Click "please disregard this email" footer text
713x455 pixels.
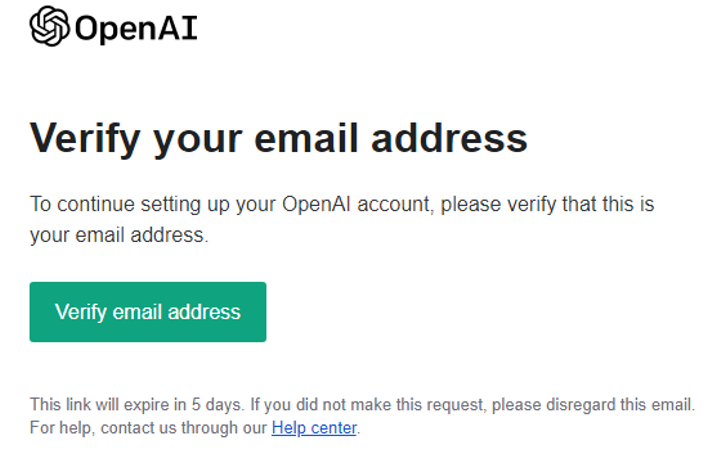click(x=592, y=405)
